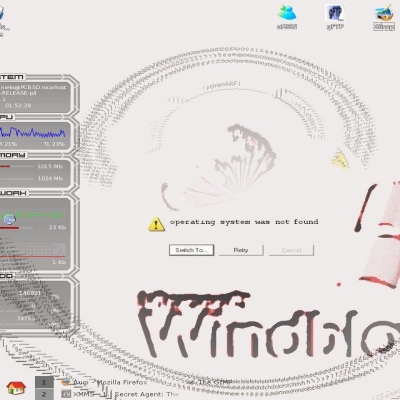
Task: Click the PCBSD localhost hostname text
Action: 33,87
